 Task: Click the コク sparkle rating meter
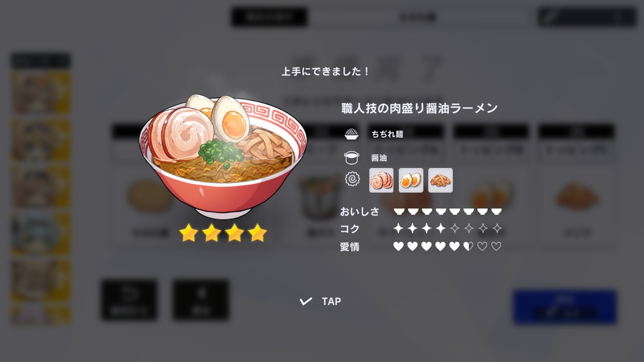[448, 228]
